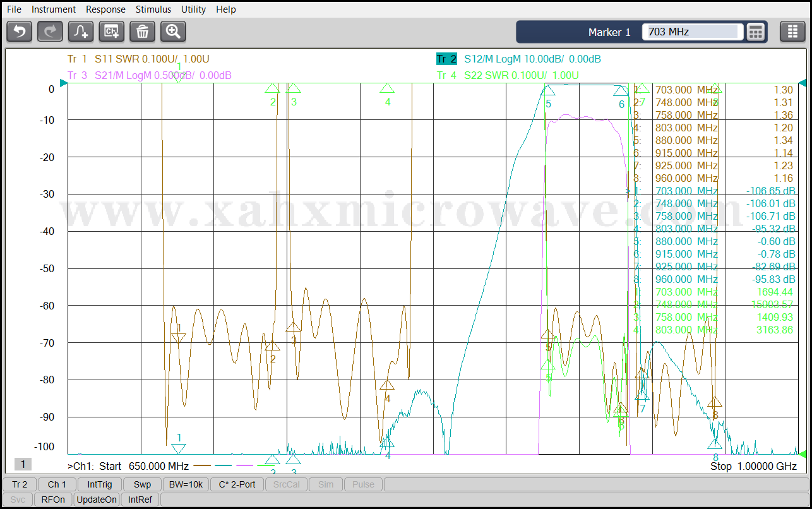The height and width of the screenshot is (509, 812).
Task: Select brown marker 8 on SWR trace
Action: [x=715, y=402]
